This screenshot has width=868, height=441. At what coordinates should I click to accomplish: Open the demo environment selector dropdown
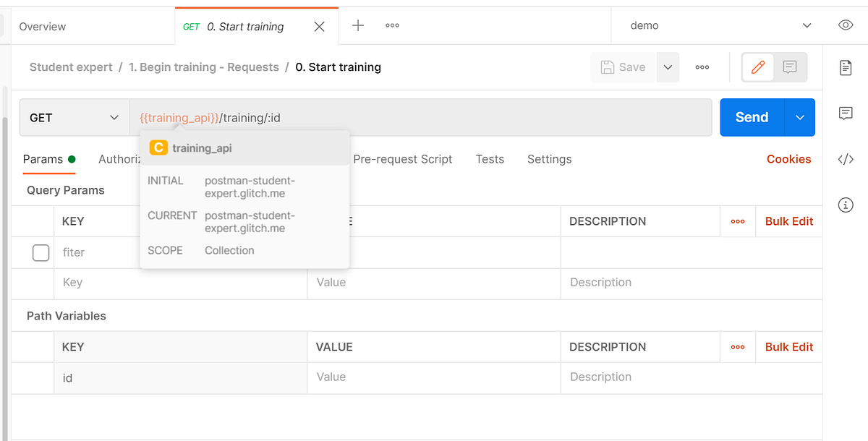coord(720,25)
